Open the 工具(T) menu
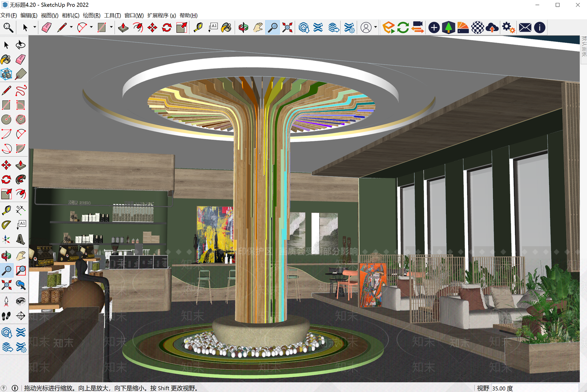The image size is (587, 392). coord(112,15)
